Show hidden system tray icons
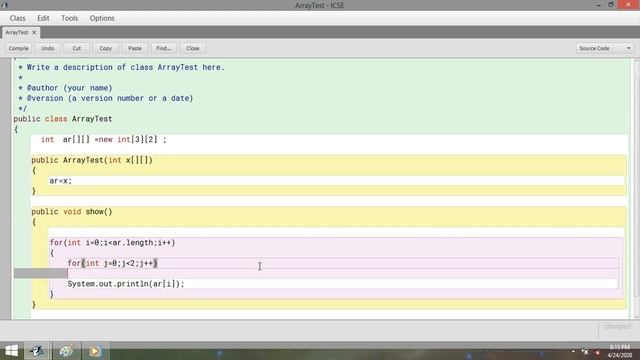Image resolution: width=640 pixels, height=360 pixels. tap(573, 351)
